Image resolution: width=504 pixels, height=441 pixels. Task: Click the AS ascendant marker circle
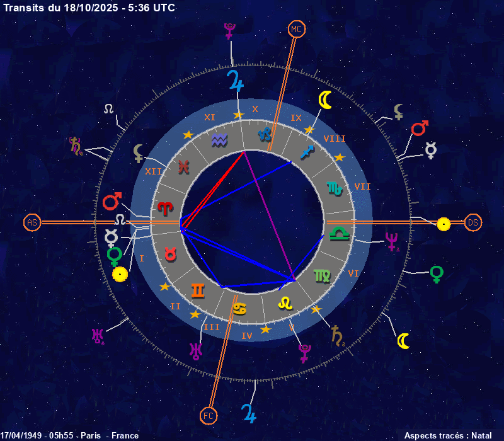(x=31, y=222)
